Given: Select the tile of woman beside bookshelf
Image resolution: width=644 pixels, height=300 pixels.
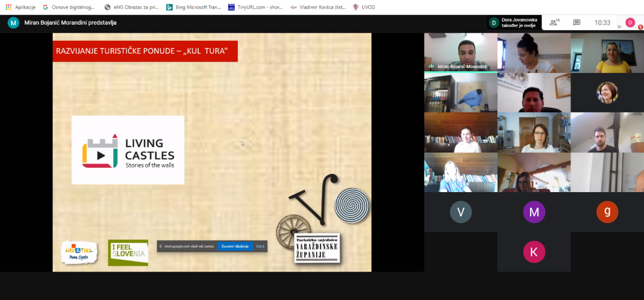Looking at the screenshot, I should tap(460, 132).
